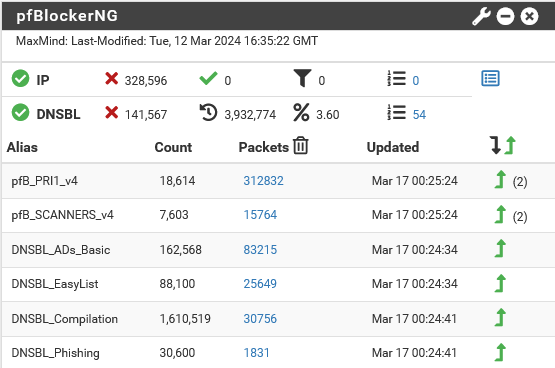
Task: Select the DNSBL_Compilation alias name
Action: point(65,319)
